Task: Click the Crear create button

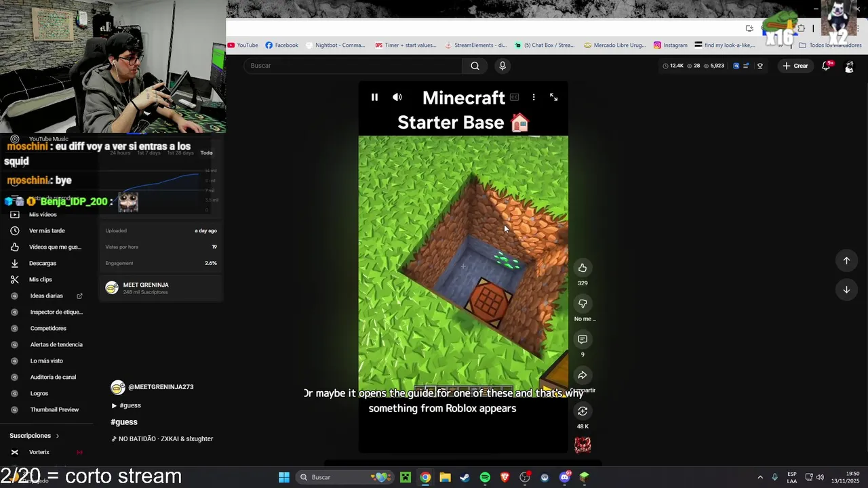Action: (795, 66)
